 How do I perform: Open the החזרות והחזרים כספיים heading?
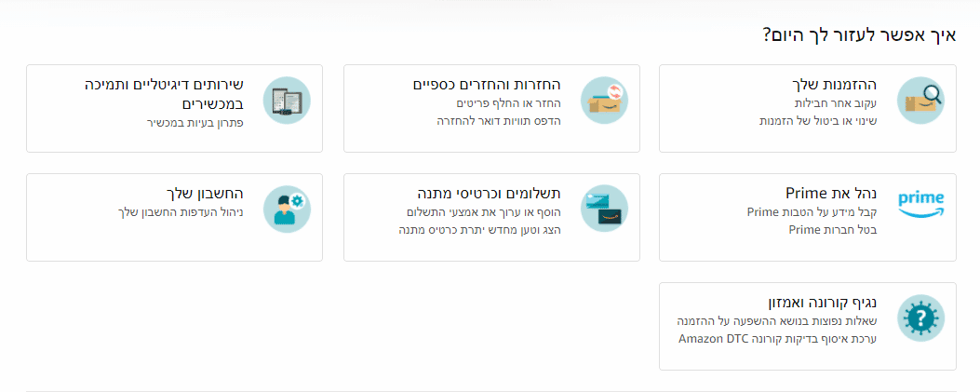tap(487, 85)
